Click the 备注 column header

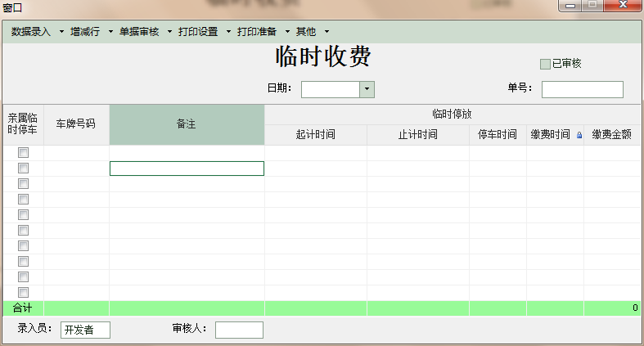[x=187, y=124]
